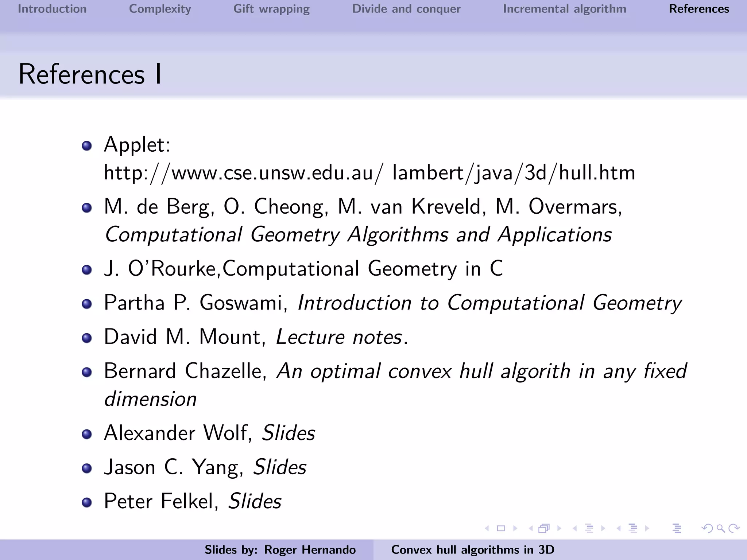Click the stacked frames navigation icon
Viewport: 747px width, 560px height.
[544, 528]
